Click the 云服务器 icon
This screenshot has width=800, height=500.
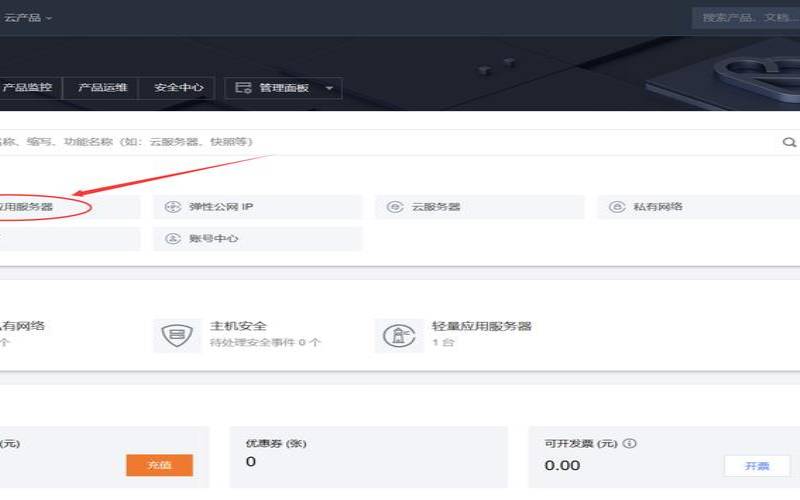[395, 207]
